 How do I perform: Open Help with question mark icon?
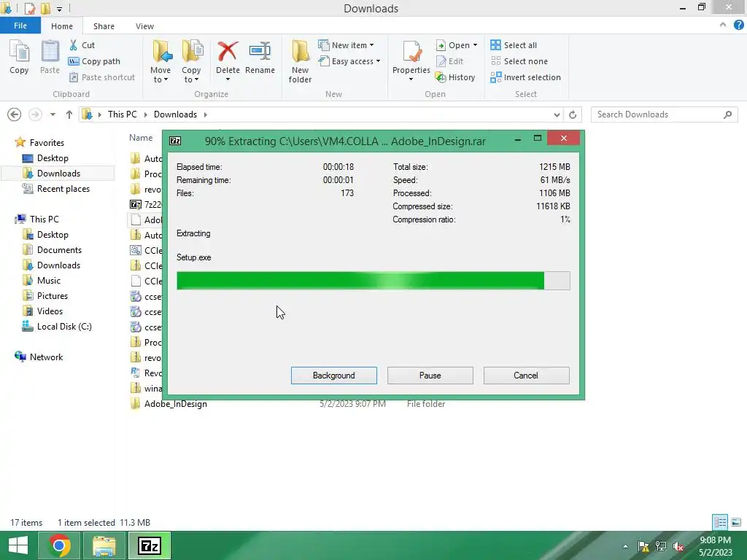click(738, 26)
